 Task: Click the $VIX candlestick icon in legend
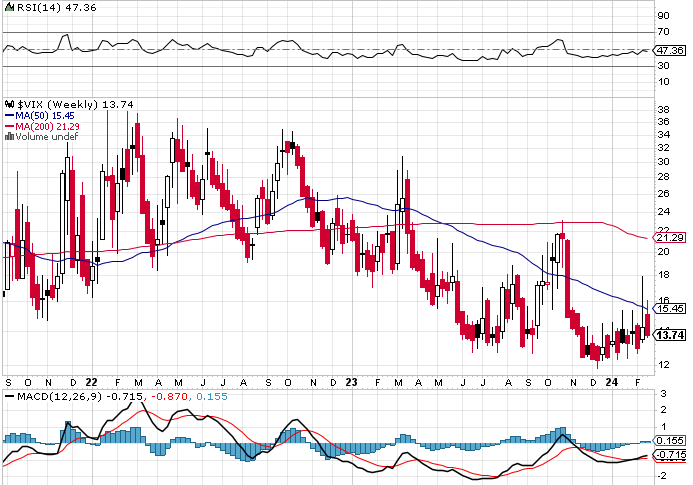pyautogui.click(x=9, y=104)
